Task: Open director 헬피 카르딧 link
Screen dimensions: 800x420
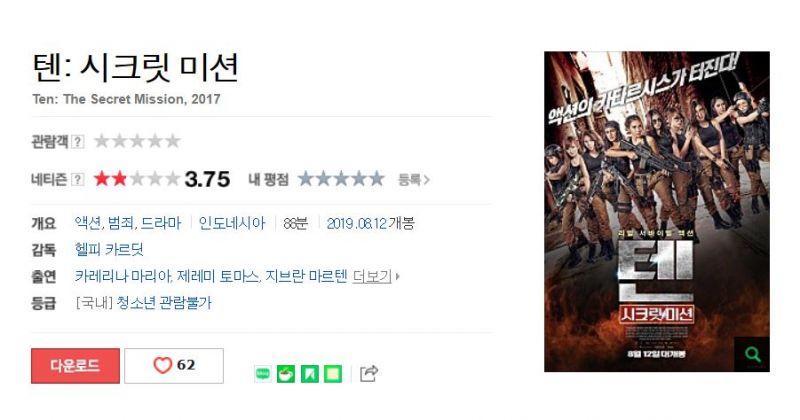Action: 109,250
